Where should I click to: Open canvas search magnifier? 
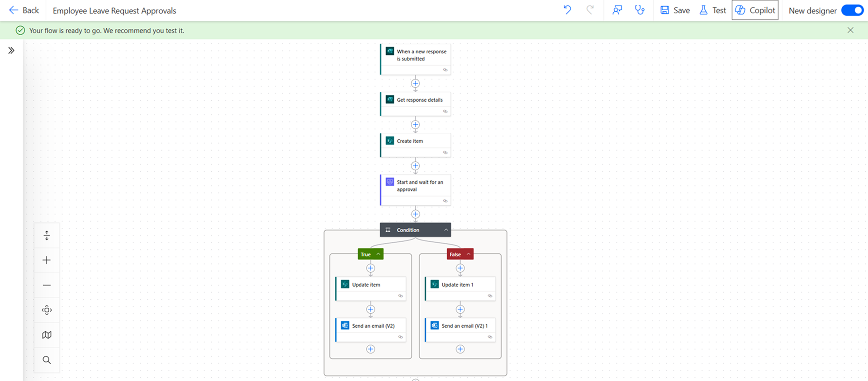coord(47,360)
